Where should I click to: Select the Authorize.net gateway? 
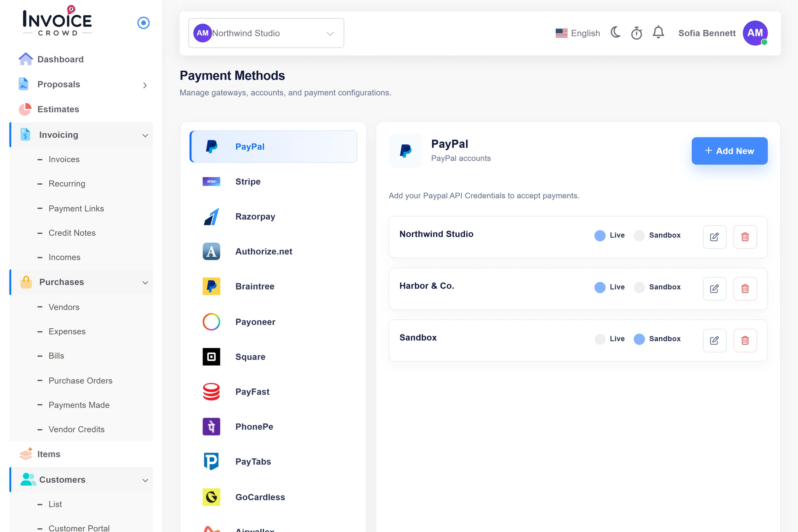click(273, 252)
